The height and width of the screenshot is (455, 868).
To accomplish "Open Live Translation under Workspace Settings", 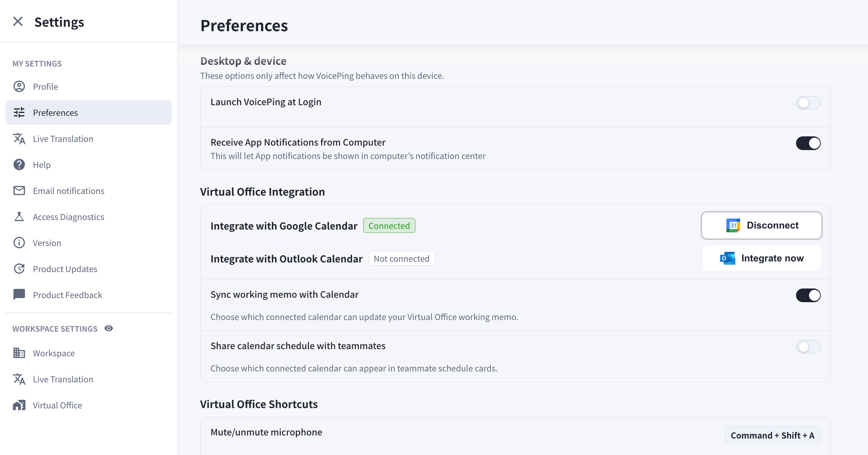I will point(89,379).
